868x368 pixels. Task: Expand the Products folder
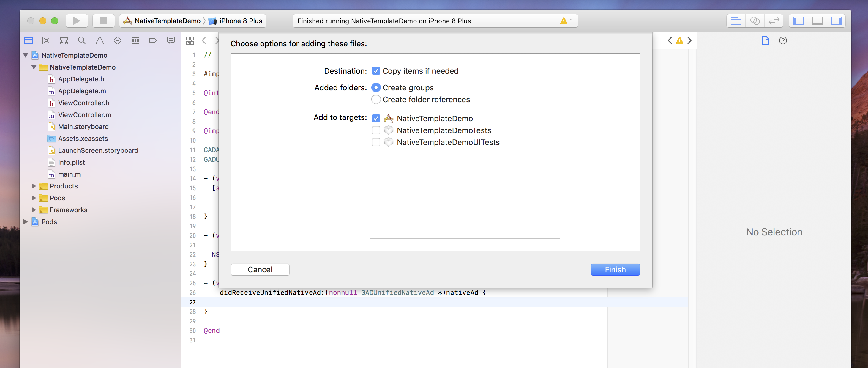[x=34, y=186]
